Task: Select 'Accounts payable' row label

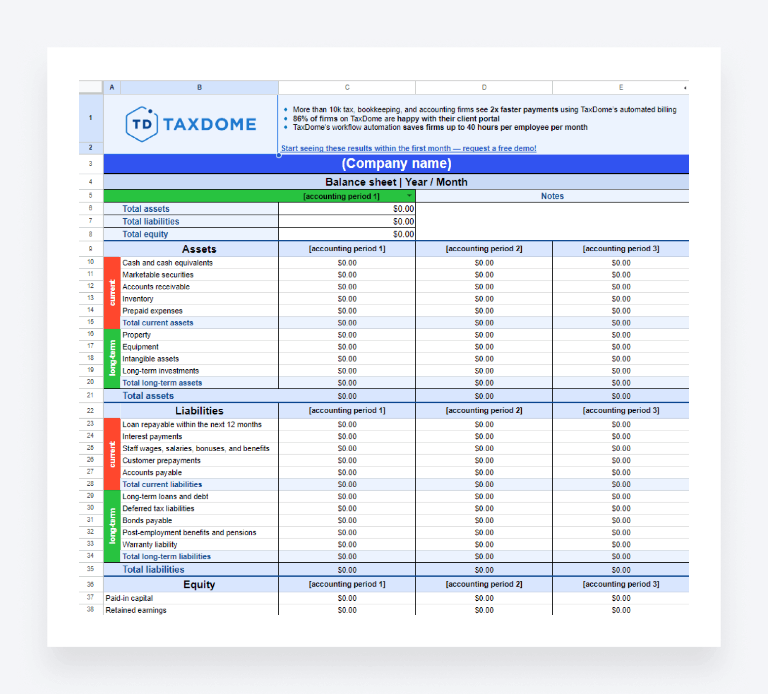Action: tap(152, 472)
